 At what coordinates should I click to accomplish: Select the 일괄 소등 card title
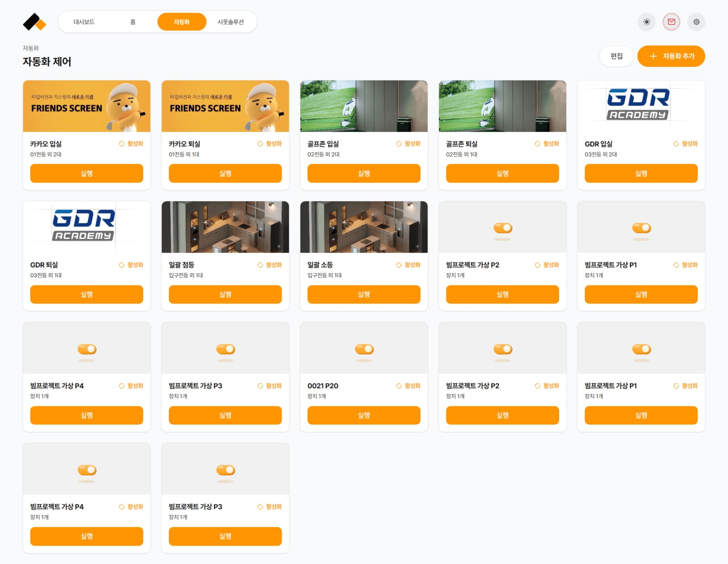320,265
